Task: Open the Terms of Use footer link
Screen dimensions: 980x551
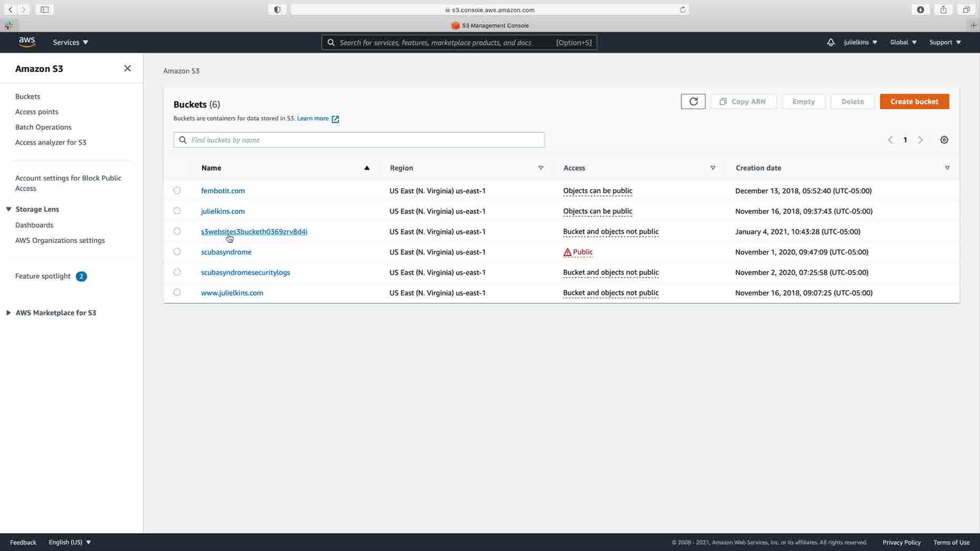Action: pyautogui.click(x=951, y=542)
